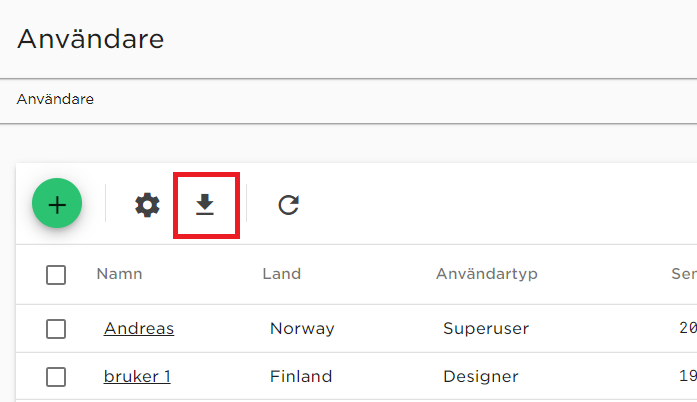The image size is (697, 402).
Task: Check the box next to bruker 1
Action: point(56,377)
